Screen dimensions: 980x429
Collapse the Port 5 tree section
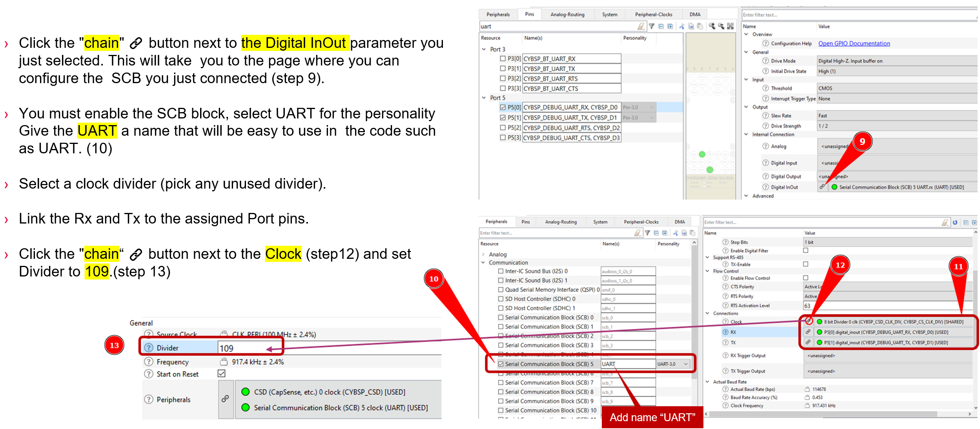pos(483,97)
